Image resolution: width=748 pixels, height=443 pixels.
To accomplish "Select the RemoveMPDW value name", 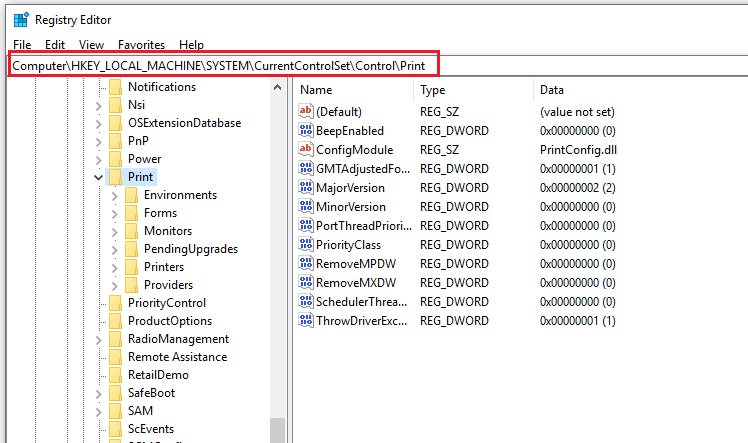I will [356, 264].
